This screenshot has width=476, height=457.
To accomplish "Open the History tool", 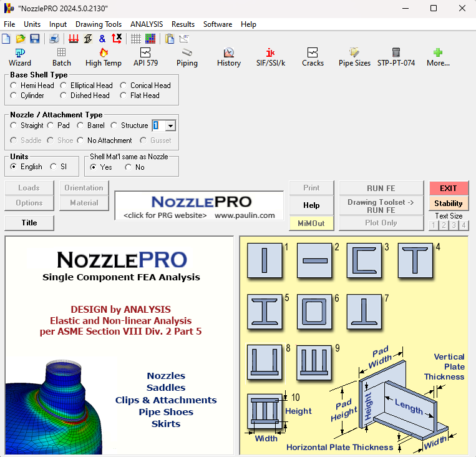I will pyautogui.click(x=229, y=57).
